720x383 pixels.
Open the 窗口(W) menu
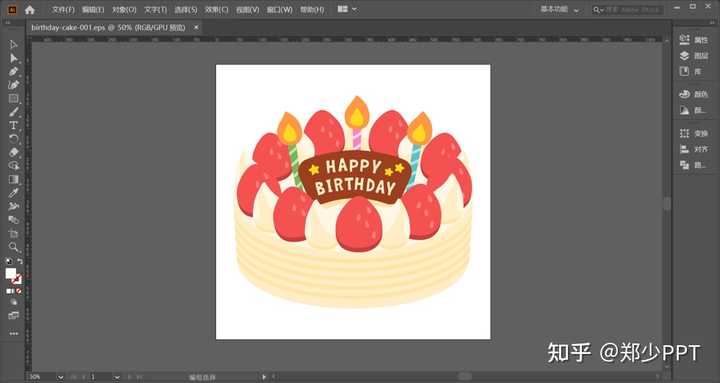click(280, 10)
